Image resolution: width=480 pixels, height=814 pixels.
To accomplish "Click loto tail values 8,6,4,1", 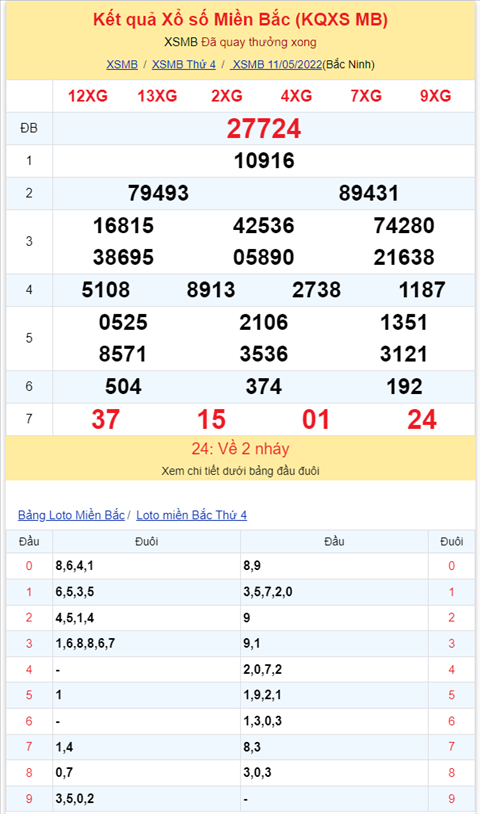I will [x=75, y=566].
